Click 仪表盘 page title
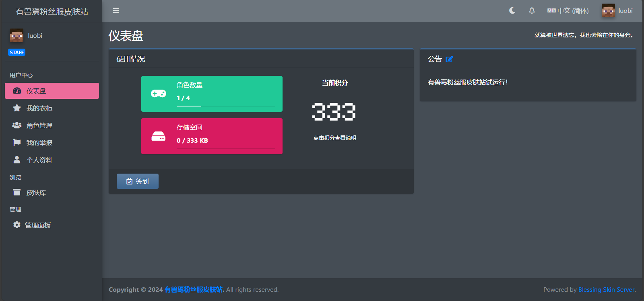The height and width of the screenshot is (301, 644). tap(126, 36)
